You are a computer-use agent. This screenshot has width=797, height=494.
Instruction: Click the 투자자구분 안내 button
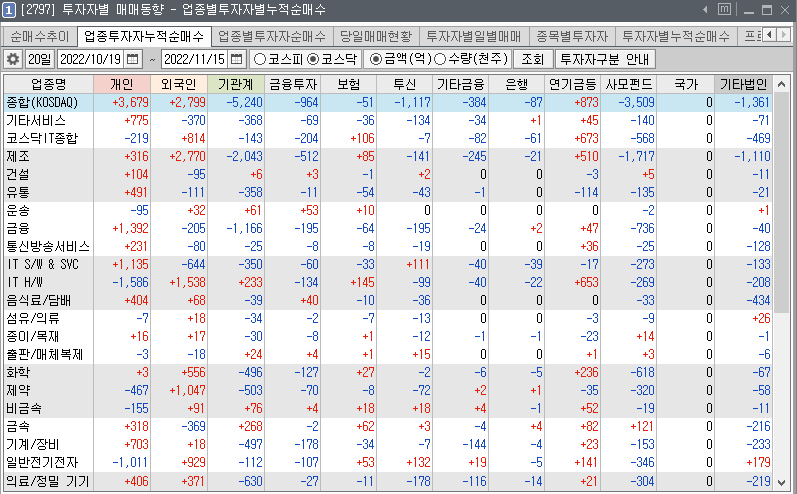604,59
